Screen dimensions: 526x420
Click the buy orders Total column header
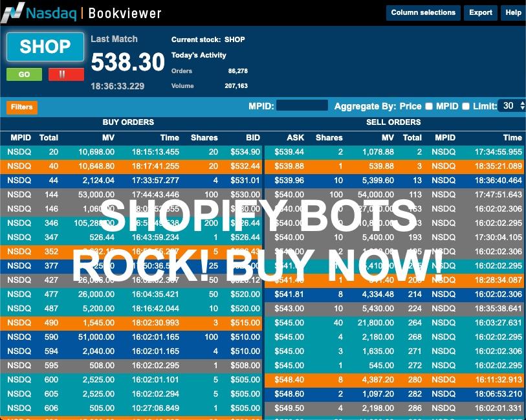pyautogui.click(x=49, y=137)
